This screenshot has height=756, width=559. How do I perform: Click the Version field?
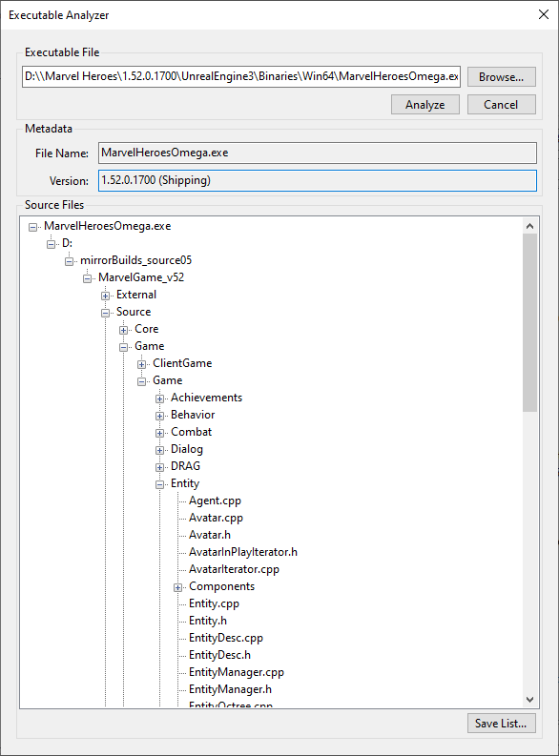(318, 180)
